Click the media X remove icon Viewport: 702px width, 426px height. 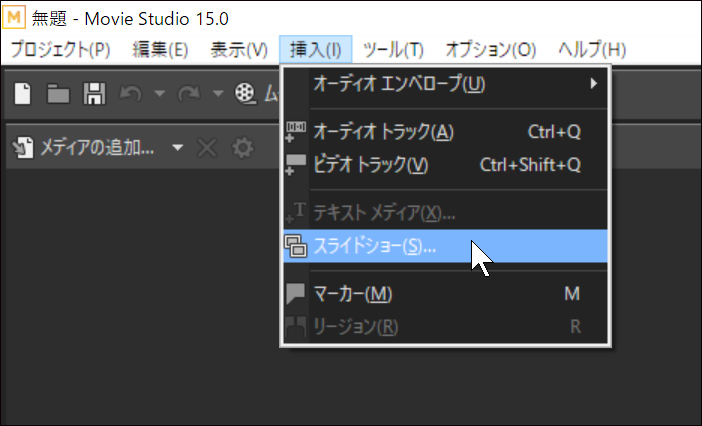click(x=207, y=148)
